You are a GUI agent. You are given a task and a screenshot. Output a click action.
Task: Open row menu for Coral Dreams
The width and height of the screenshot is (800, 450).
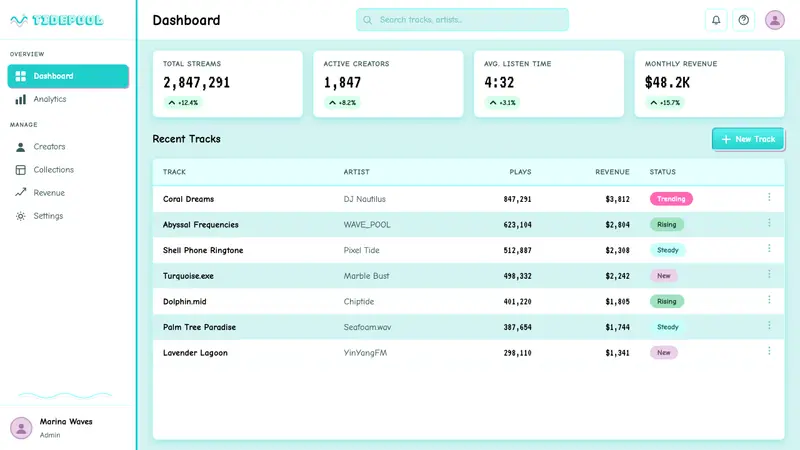coord(769,197)
